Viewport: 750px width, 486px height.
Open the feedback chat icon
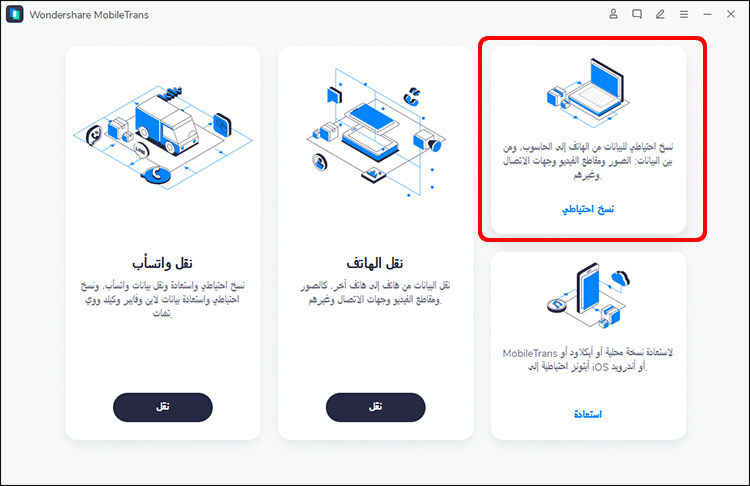[x=637, y=14]
